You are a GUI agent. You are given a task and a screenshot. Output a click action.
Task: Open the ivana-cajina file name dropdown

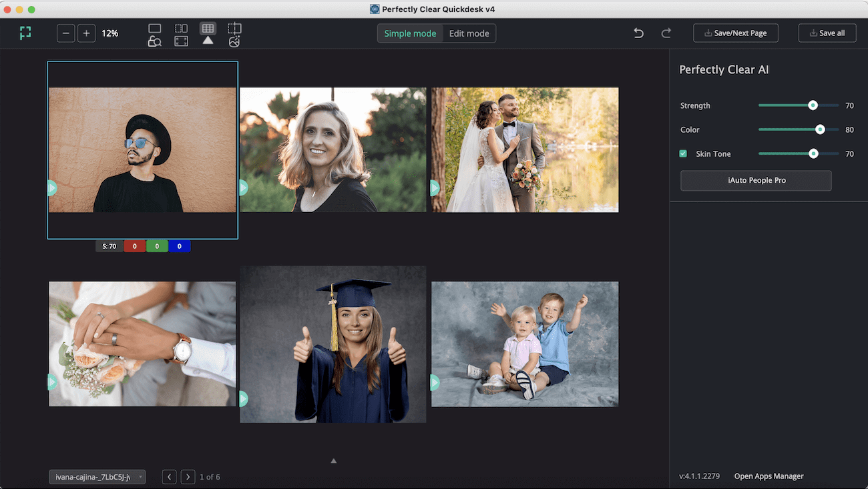(97, 477)
